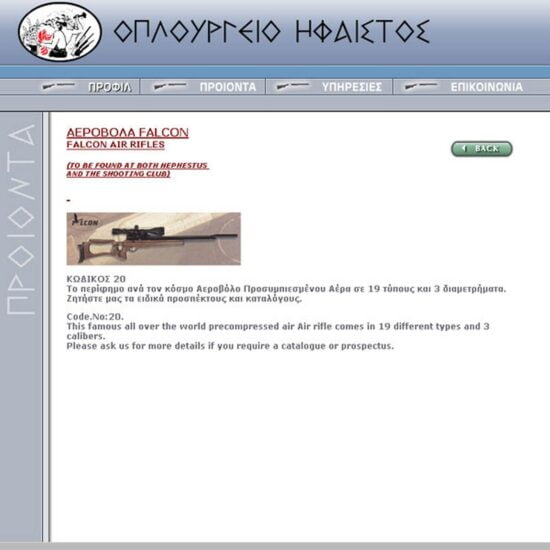Click the green BACK button
Screen dimensions: 550x550
(x=482, y=149)
